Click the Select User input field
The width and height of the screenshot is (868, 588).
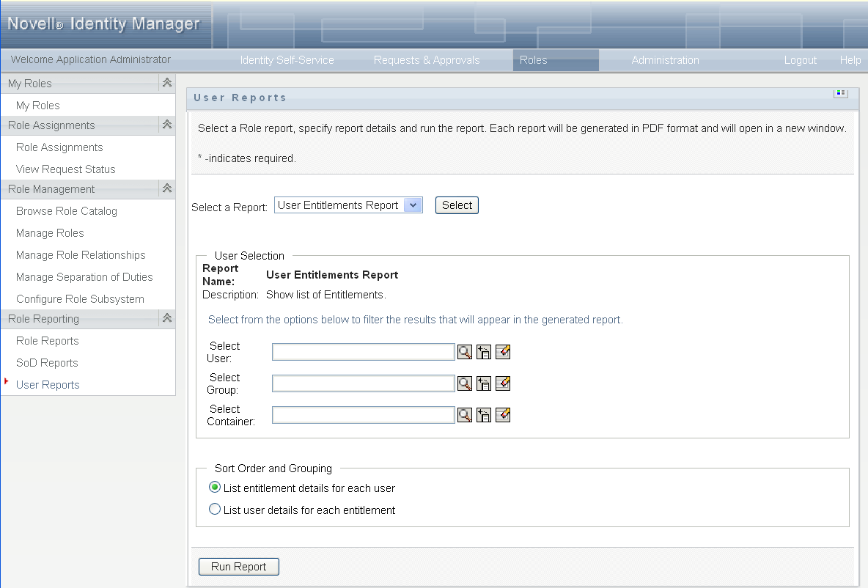tap(364, 352)
